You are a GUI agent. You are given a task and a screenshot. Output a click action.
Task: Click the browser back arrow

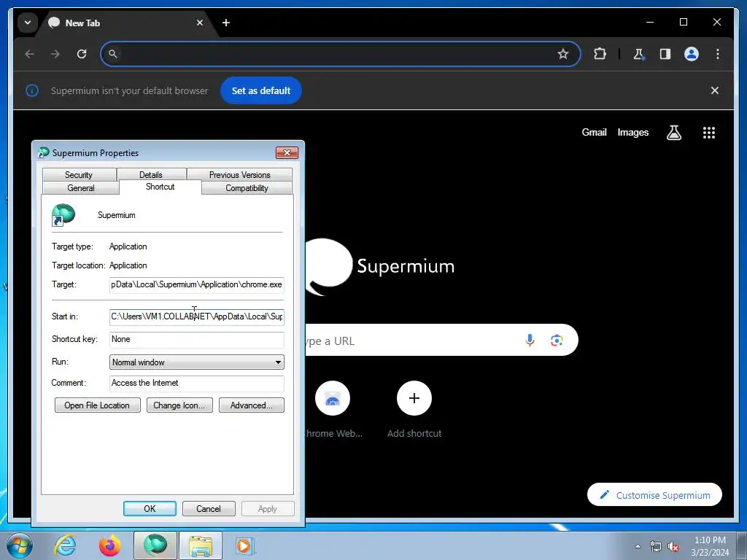click(29, 54)
